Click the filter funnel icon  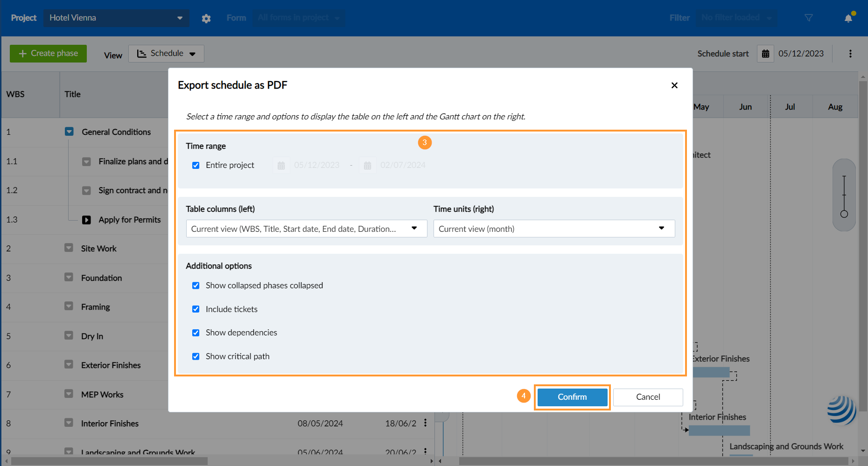pyautogui.click(x=809, y=18)
